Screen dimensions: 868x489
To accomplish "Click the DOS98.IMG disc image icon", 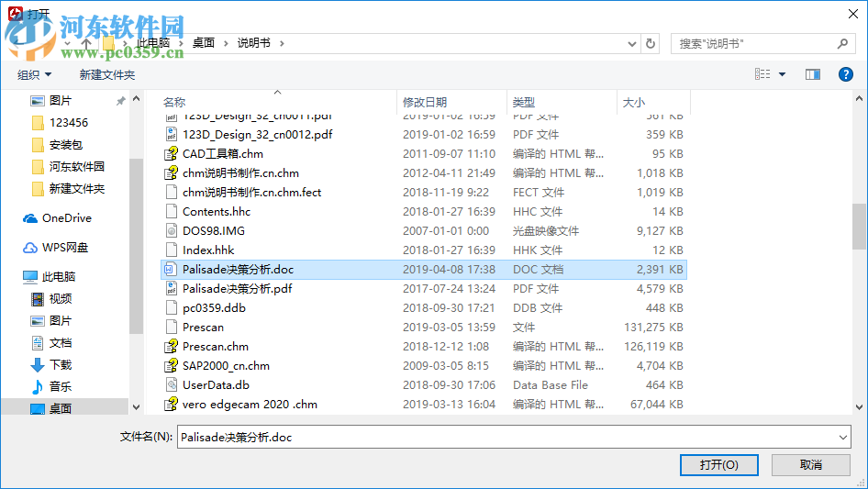I will click(x=172, y=231).
